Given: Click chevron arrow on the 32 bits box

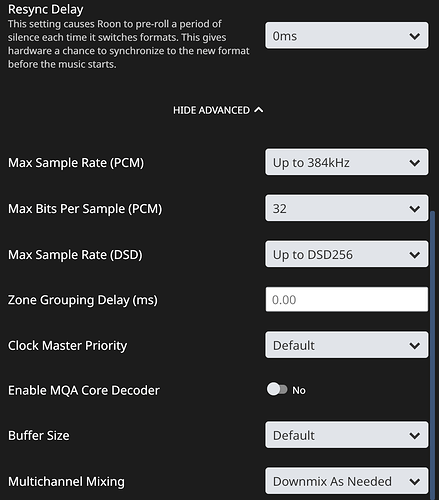Looking at the screenshot, I should click(x=415, y=209).
